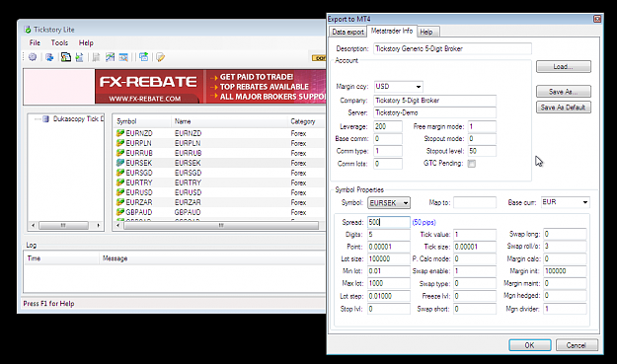This screenshot has width=617, height=364.
Task: Click the EURTRY symbol icon
Action: click(120, 182)
